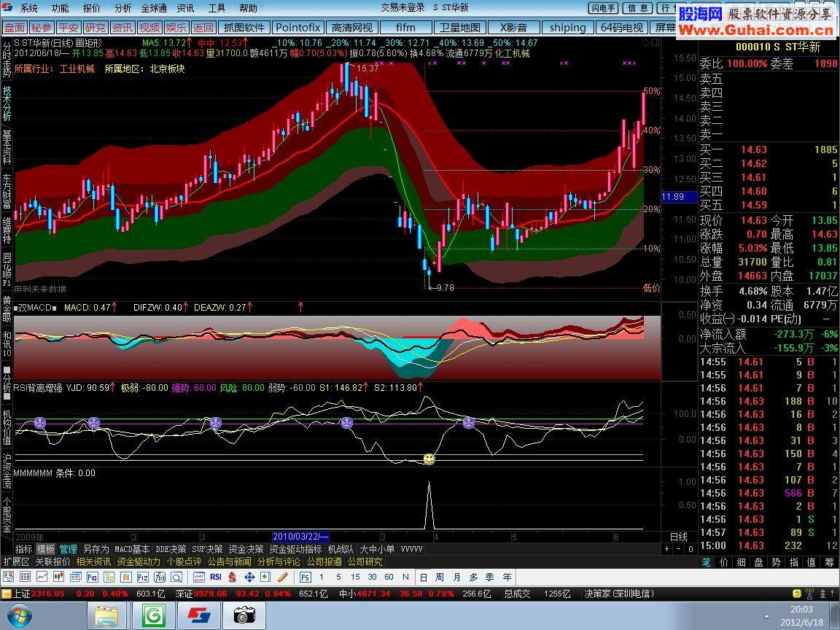
Task: Click the 管理 template management button
Action: pos(68,549)
